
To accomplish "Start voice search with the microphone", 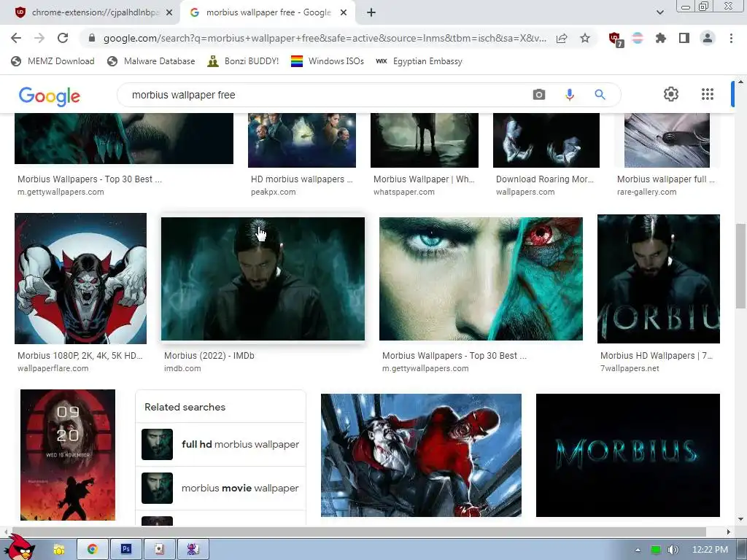I will coord(569,95).
